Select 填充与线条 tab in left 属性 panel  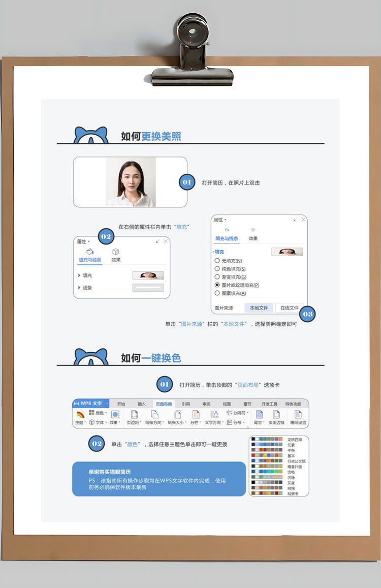(x=90, y=260)
